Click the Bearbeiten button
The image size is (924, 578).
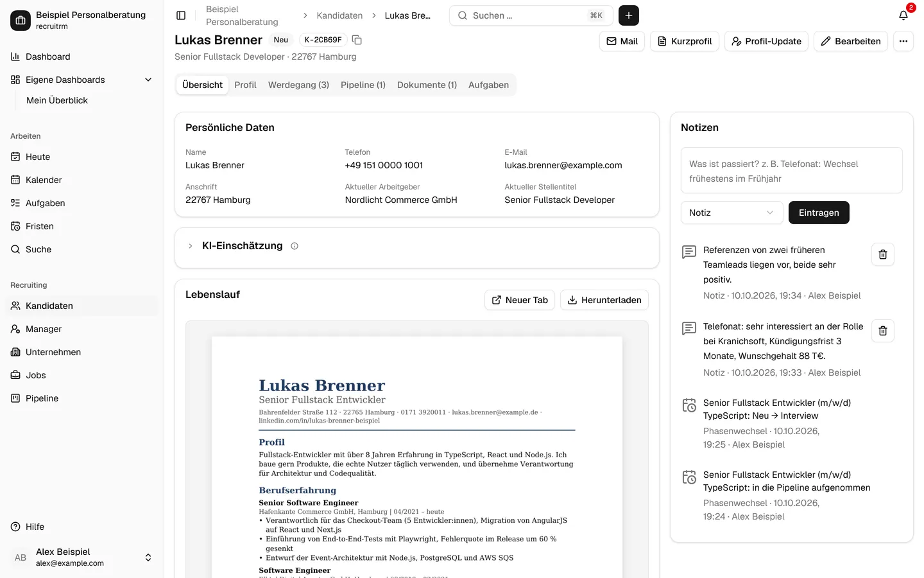[851, 41]
